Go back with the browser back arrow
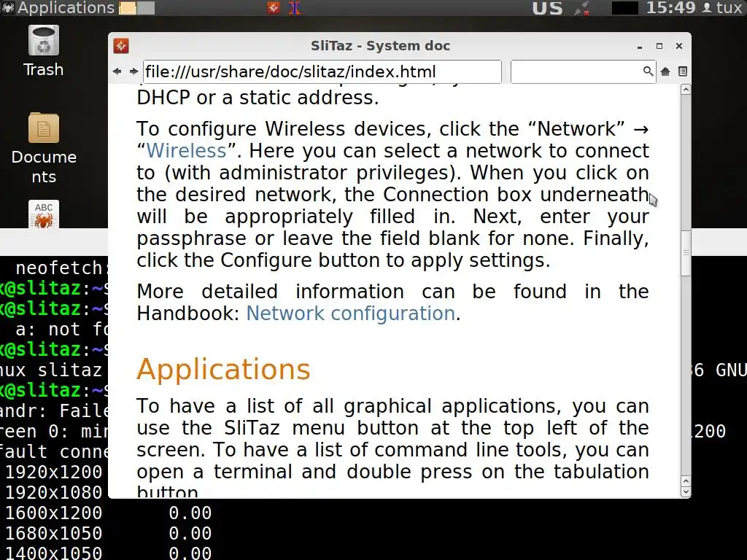This screenshot has width=747, height=560. pos(117,71)
